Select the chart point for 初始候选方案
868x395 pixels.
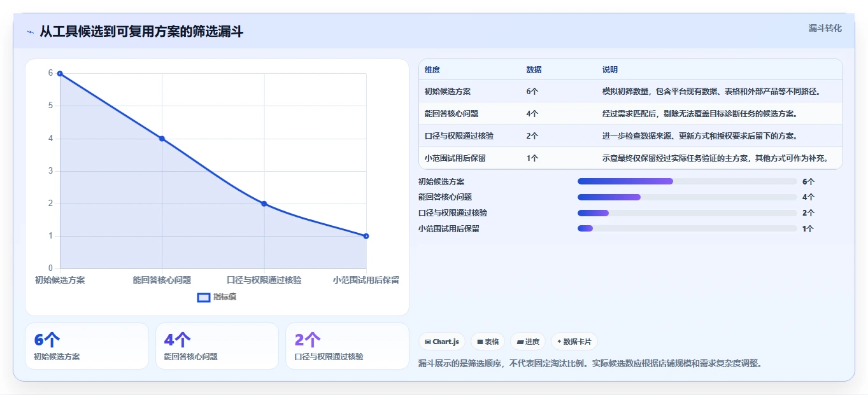(60, 74)
